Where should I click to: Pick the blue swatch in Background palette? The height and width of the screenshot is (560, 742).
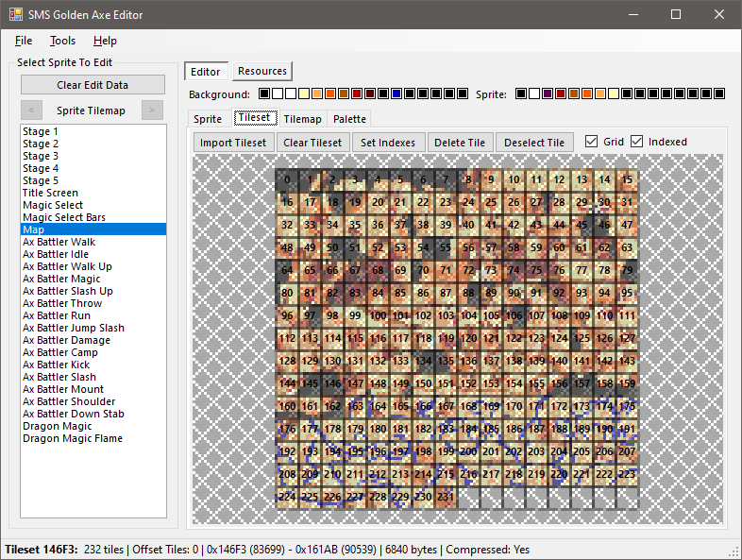click(396, 93)
